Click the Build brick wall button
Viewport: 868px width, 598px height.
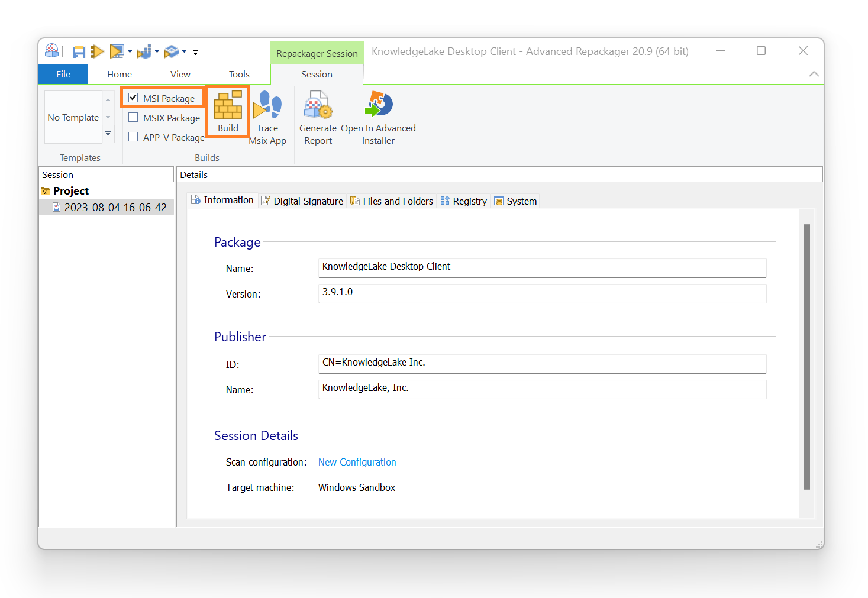[228, 111]
